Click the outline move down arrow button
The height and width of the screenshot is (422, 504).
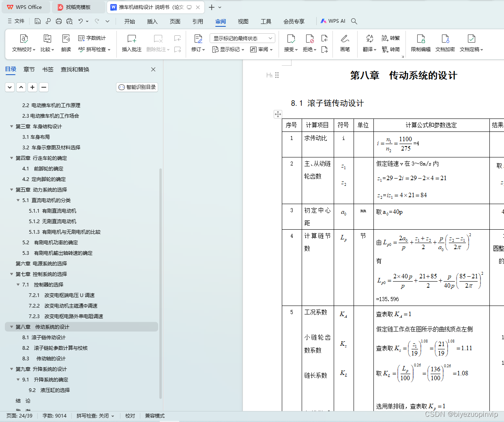pyautogui.click(x=10, y=87)
